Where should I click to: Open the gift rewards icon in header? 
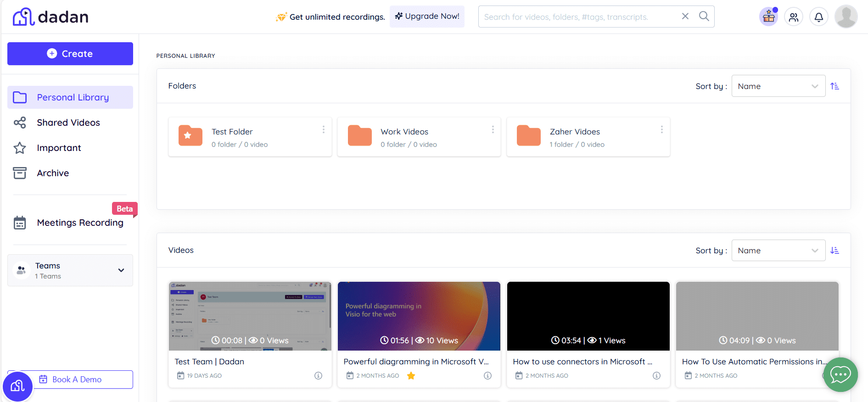pyautogui.click(x=768, y=17)
